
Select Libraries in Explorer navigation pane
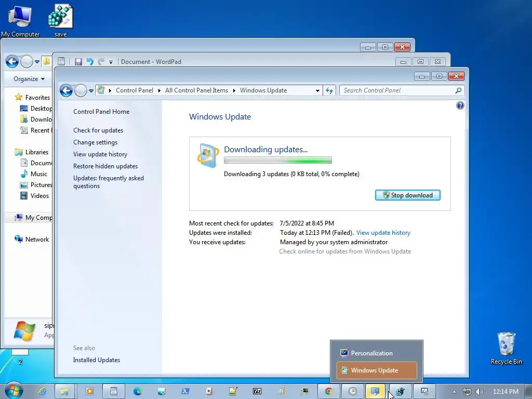click(x=37, y=152)
